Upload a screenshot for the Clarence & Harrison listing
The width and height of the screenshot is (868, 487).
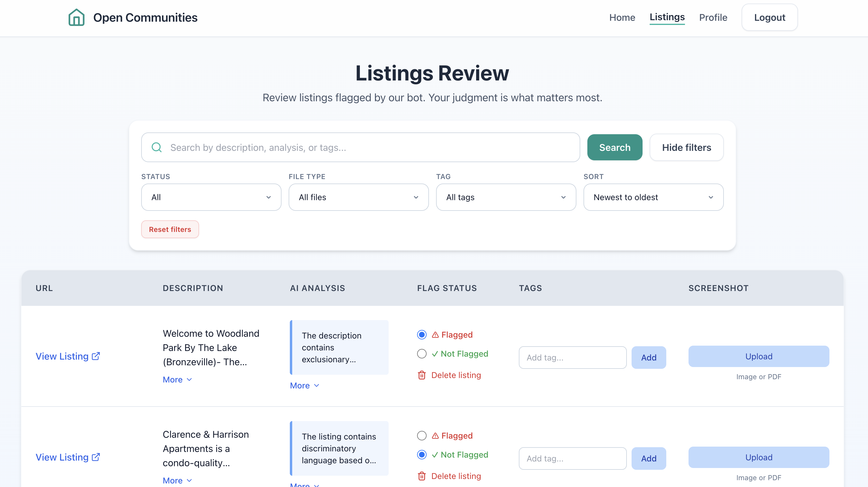point(759,457)
